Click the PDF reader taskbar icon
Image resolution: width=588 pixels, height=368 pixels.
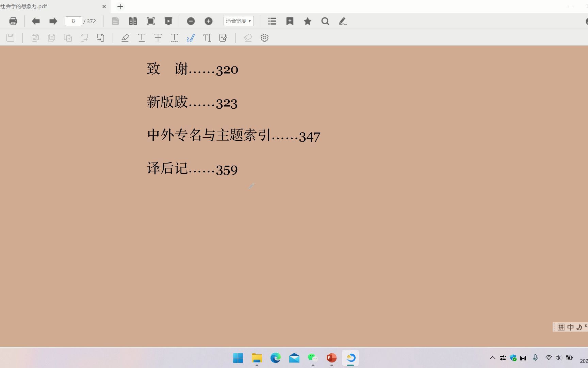350,358
